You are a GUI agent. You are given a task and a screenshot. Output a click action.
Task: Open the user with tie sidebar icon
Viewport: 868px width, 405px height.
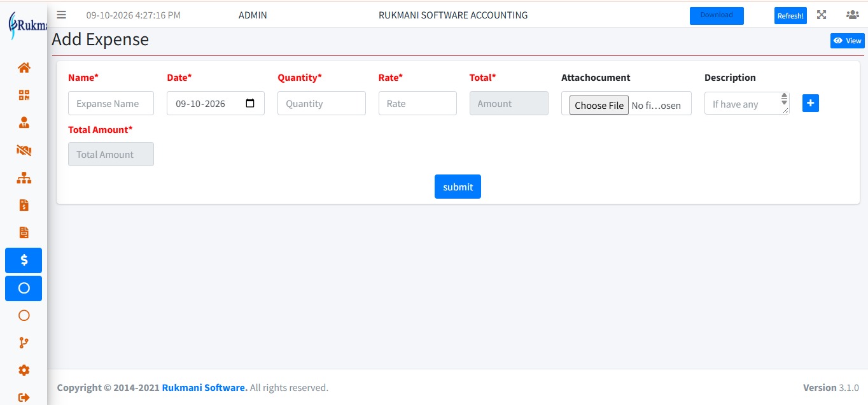24,123
